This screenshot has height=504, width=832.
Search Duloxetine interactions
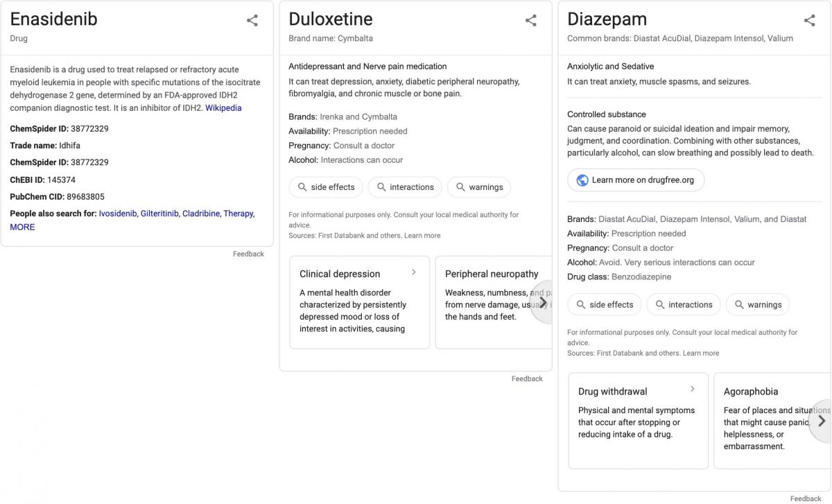tap(405, 187)
